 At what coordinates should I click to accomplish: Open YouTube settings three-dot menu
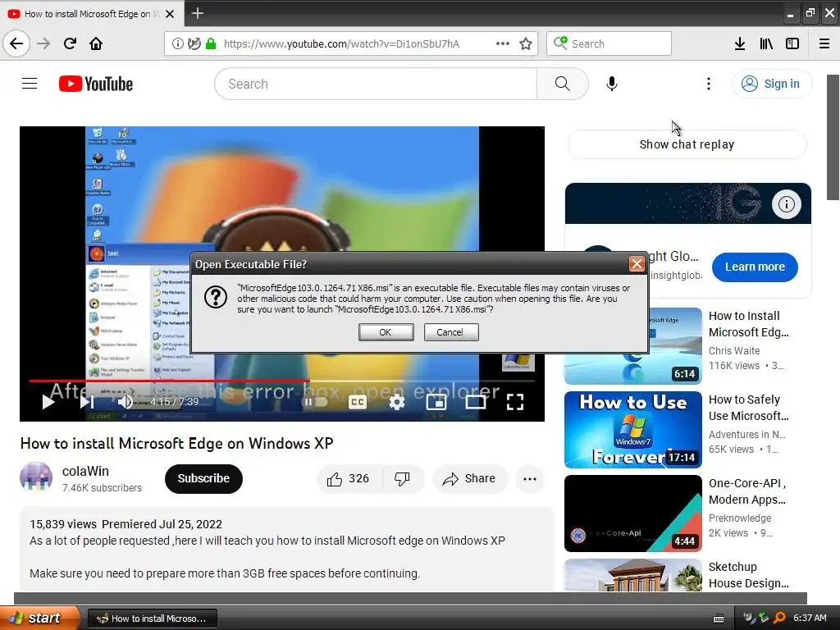click(708, 84)
